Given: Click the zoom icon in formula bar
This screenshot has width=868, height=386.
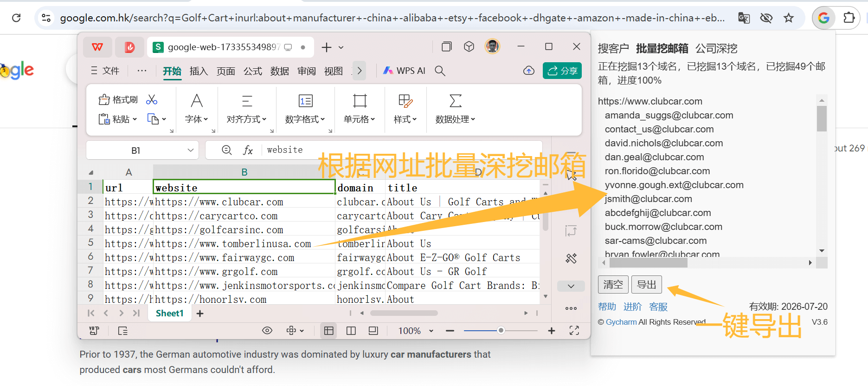Looking at the screenshot, I should [227, 150].
